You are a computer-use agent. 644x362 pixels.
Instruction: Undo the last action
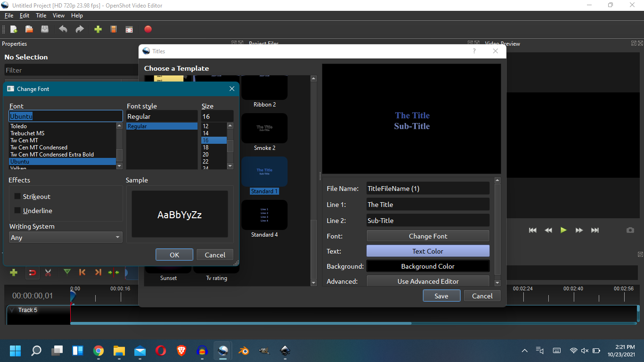point(63,29)
